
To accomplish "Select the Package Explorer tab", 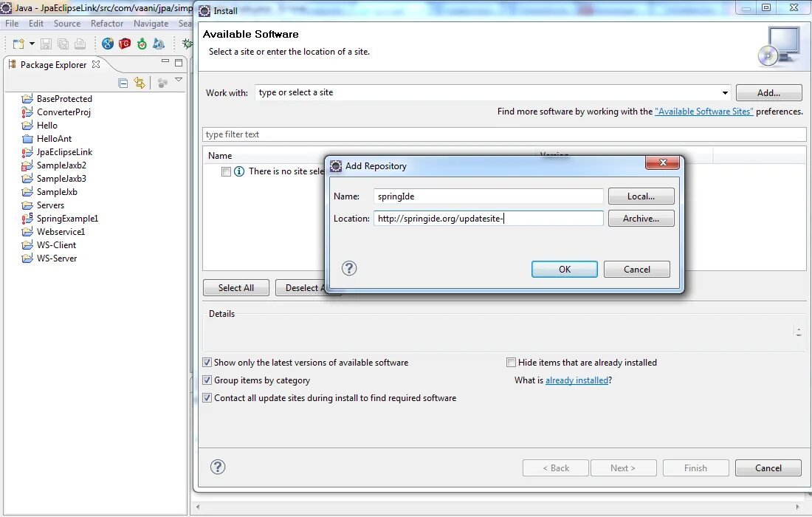I will click(53, 65).
